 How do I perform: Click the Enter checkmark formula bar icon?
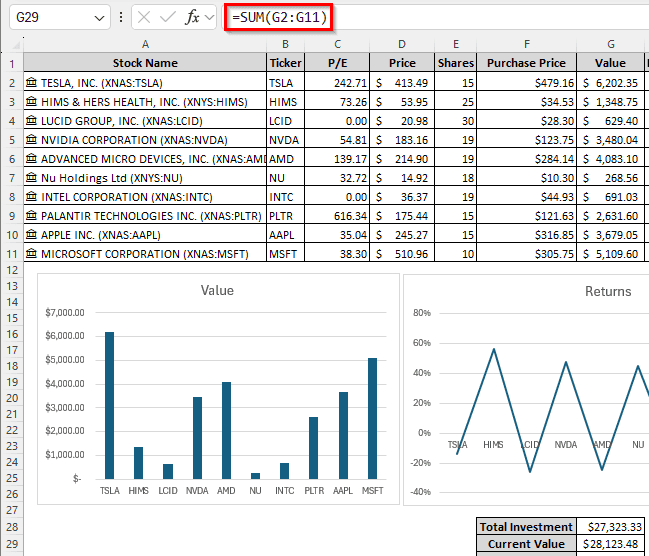point(168,17)
